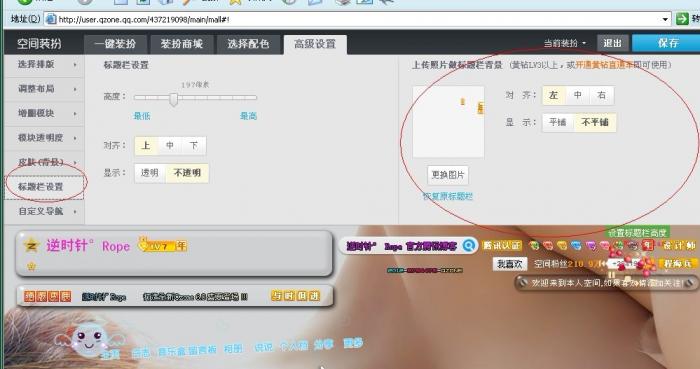
Task: Open 音乐盒 in the space navigation
Action: coord(171,352)
